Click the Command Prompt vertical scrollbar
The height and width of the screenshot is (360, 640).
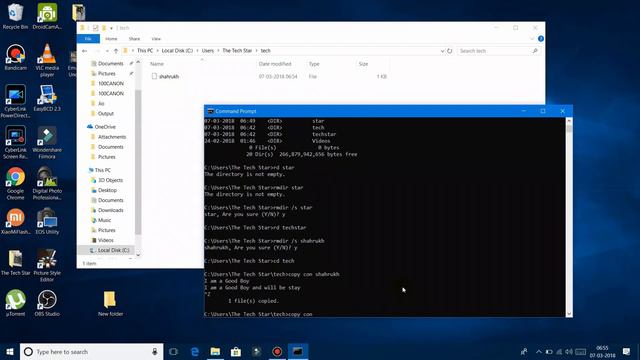click(569, 218)
